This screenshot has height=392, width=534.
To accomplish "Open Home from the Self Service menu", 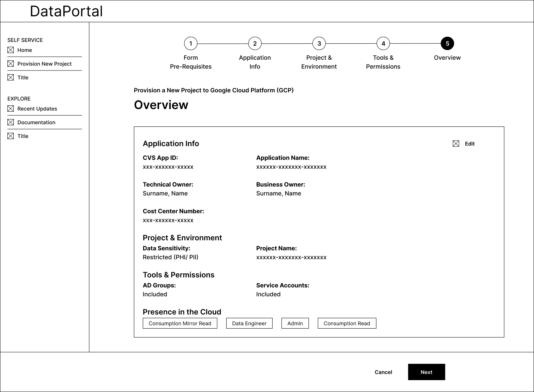I will (x=25, y=50).
